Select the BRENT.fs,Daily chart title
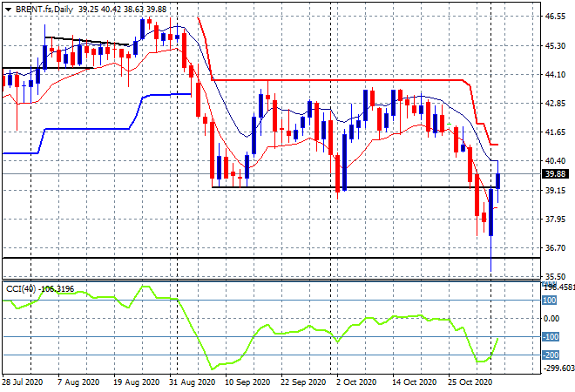 (x=44, y=10)
